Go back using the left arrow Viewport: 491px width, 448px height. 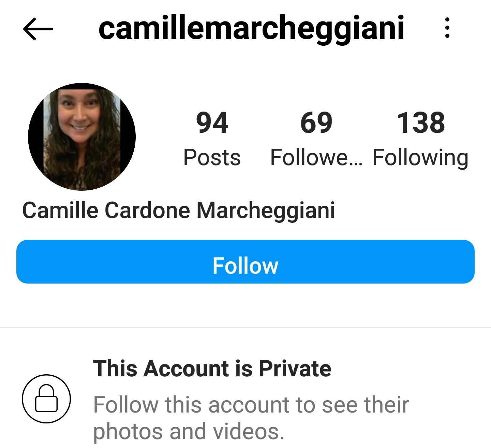38,29
